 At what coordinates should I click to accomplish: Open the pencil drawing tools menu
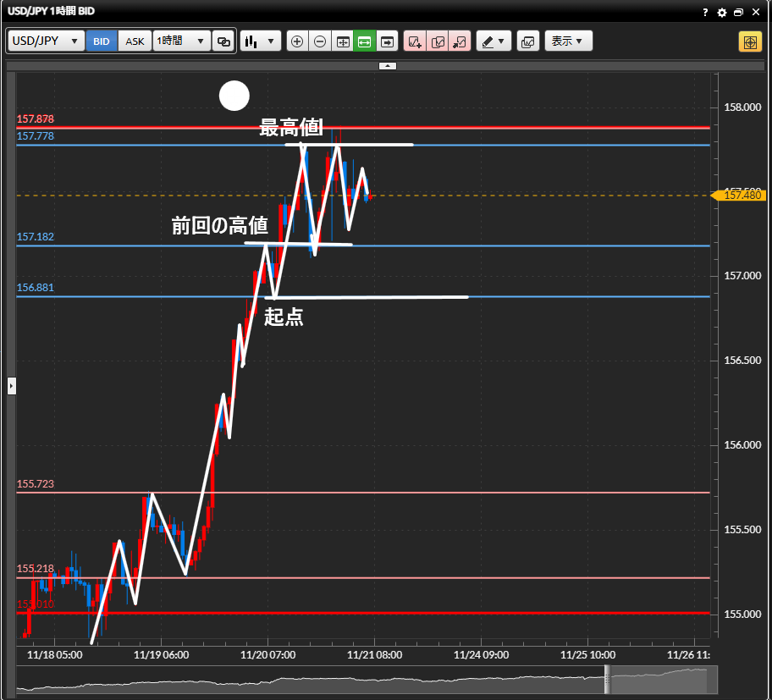pyautogui.click(x=494, y=41)
